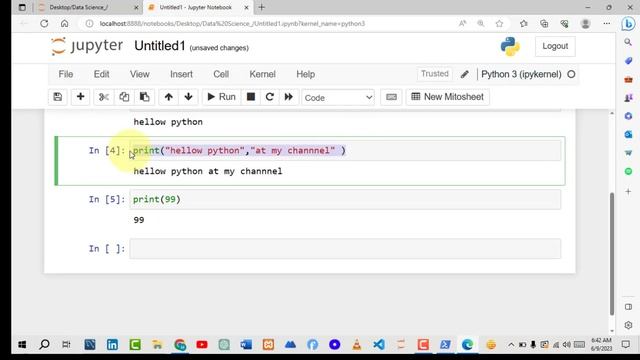Viewport: 640px width, 360px height.
Task: Rename the notebook title Untitled1
Action: pyautogui.click(x=160, y=46)
